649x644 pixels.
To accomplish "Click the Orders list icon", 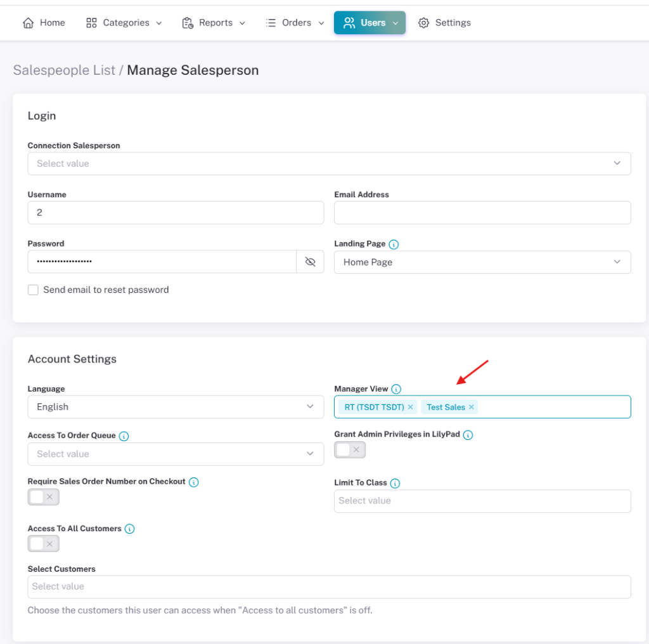I will click(x=271, y=23).
